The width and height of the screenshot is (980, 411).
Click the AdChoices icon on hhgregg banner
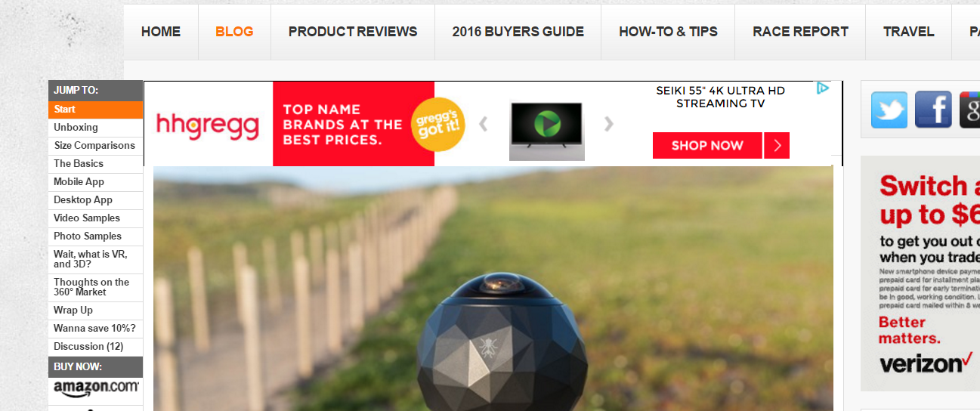tap(823, 88)
